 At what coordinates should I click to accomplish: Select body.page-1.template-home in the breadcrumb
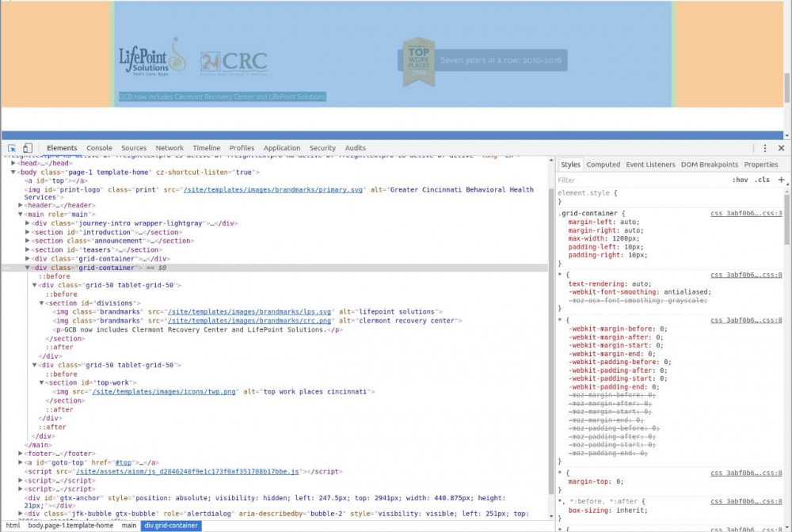click(70, 526)
